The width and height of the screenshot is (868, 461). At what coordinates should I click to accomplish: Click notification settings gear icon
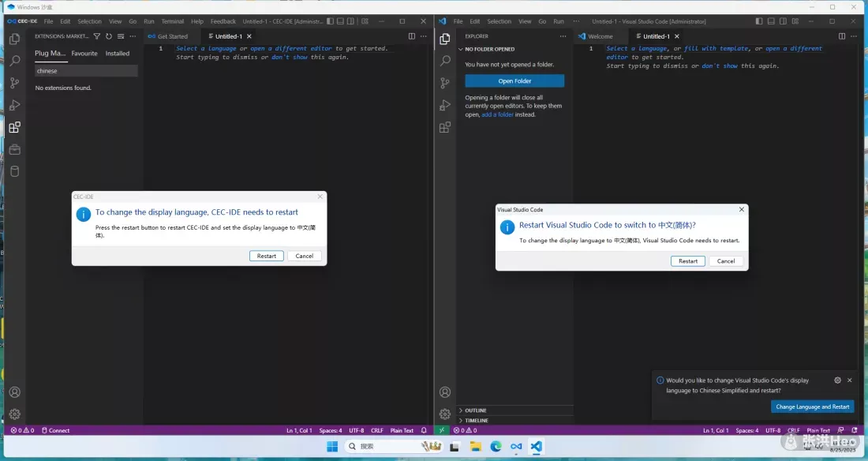pyautogui.click(x=837, y=380)
